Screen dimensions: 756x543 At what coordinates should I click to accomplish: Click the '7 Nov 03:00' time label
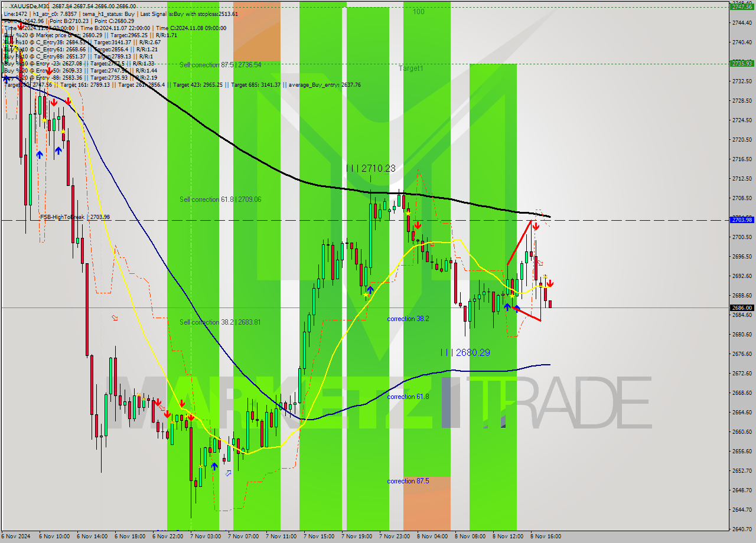(206, 537)
